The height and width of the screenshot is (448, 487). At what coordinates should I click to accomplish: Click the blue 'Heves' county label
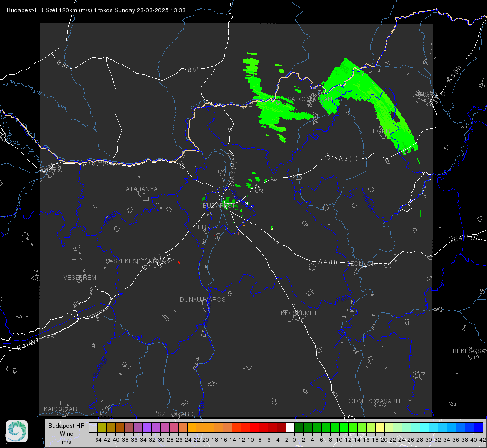pos(368,202)
